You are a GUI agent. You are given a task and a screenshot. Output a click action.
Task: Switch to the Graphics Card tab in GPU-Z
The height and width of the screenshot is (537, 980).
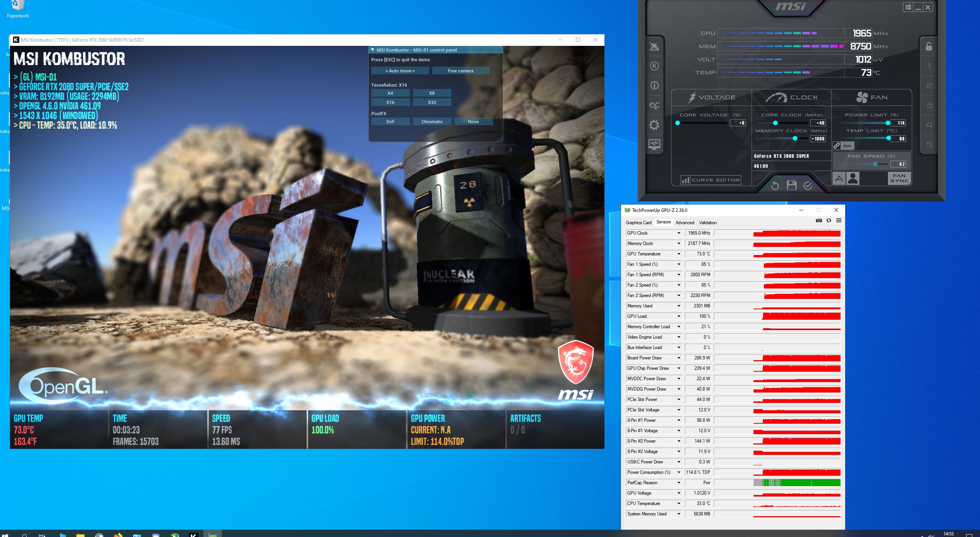click(638, 222)
